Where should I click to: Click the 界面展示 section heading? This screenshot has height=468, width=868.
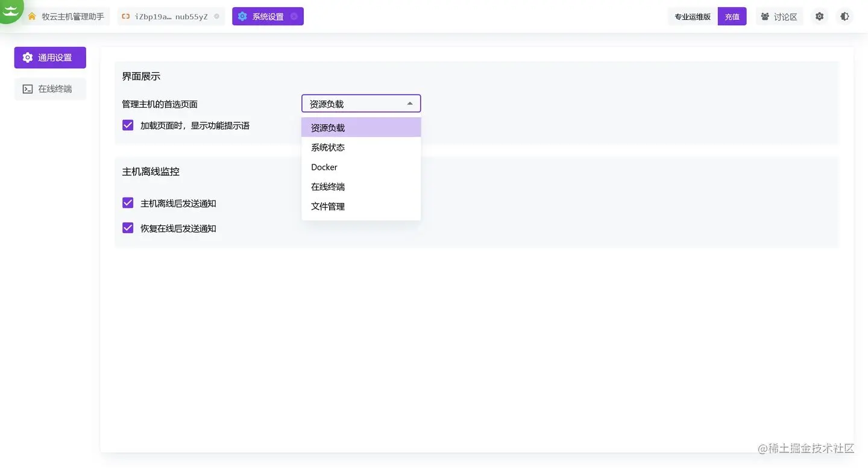coord(141,76)
